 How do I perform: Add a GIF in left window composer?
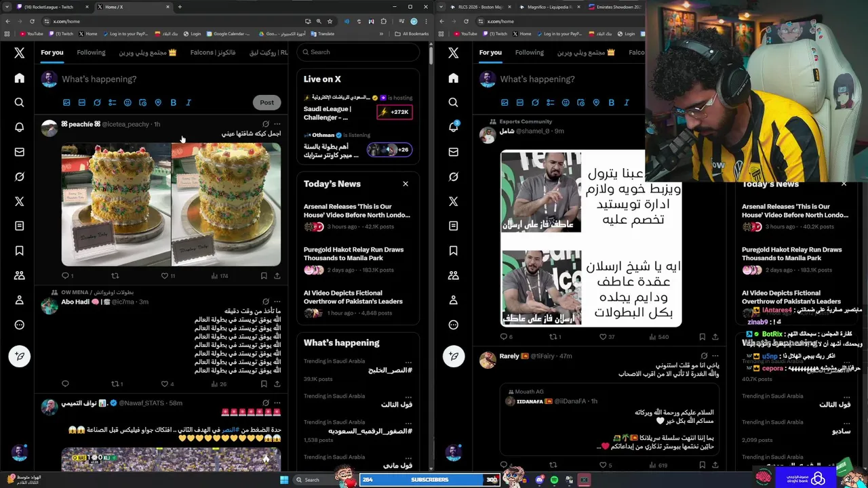tap(81, 102)
